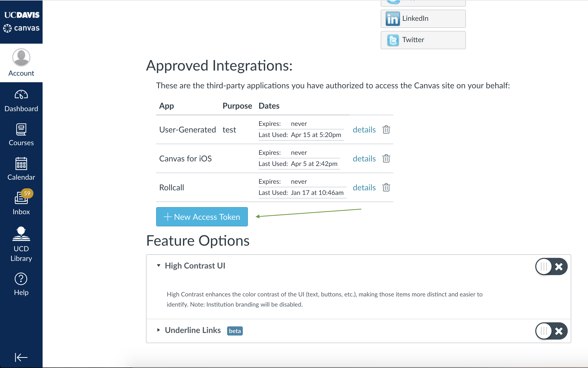The width and height of the screenshot is (588, 368).
Task: Open the Help question mark icon
Action: [21, 278]
